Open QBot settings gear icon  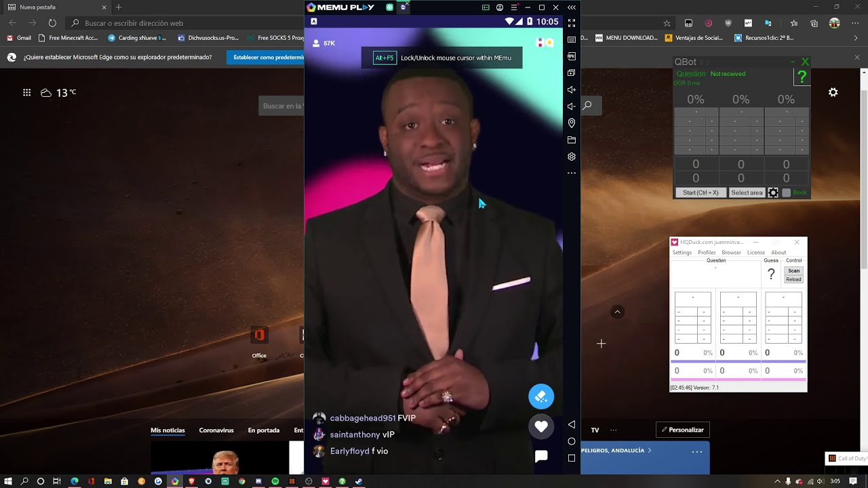[x=773, y=192]
